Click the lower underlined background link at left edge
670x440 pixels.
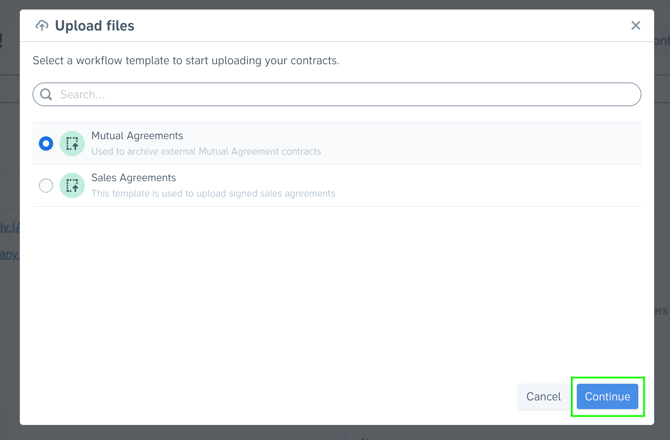click(x=8, y=254)
